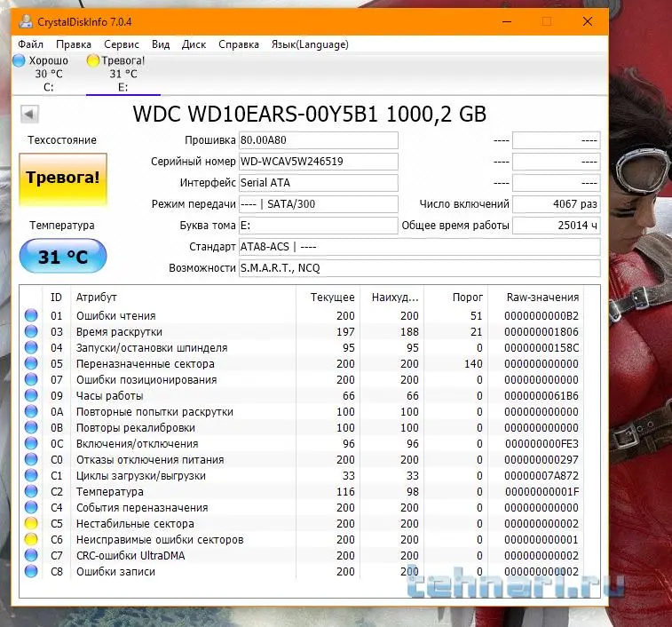Select the CRC-ошибки UltraDMA attribute text

pyautogui.click(x=130, y=556)
